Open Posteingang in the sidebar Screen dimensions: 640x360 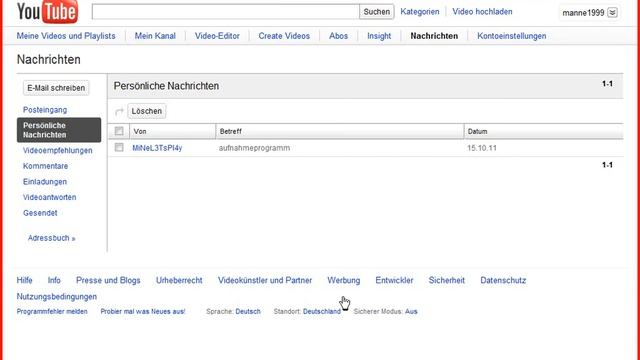45,110
